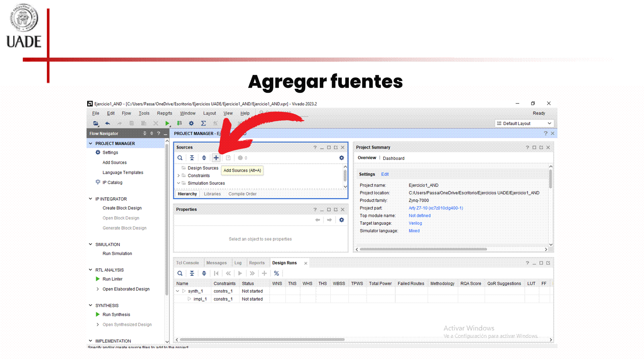644x362 pixels.
Task: Click the Project Summary horizontal scrollbar
Action: coord(423,249)
